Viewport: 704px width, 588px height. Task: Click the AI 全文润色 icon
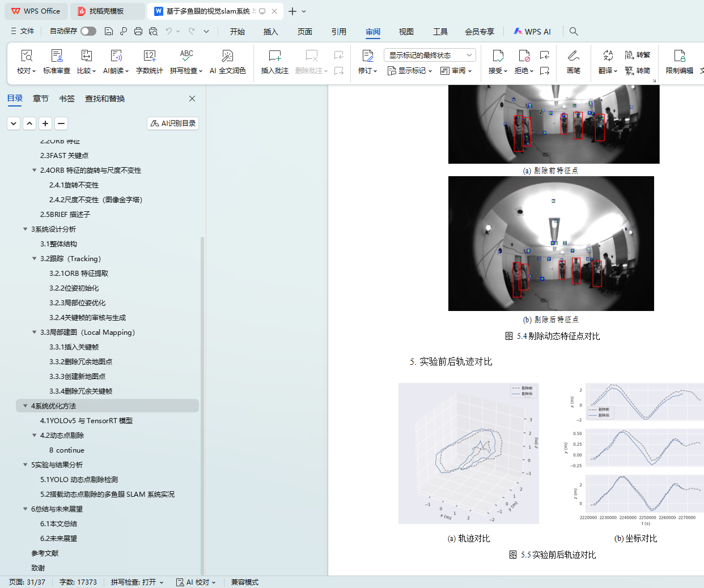[x=227, y=61]
